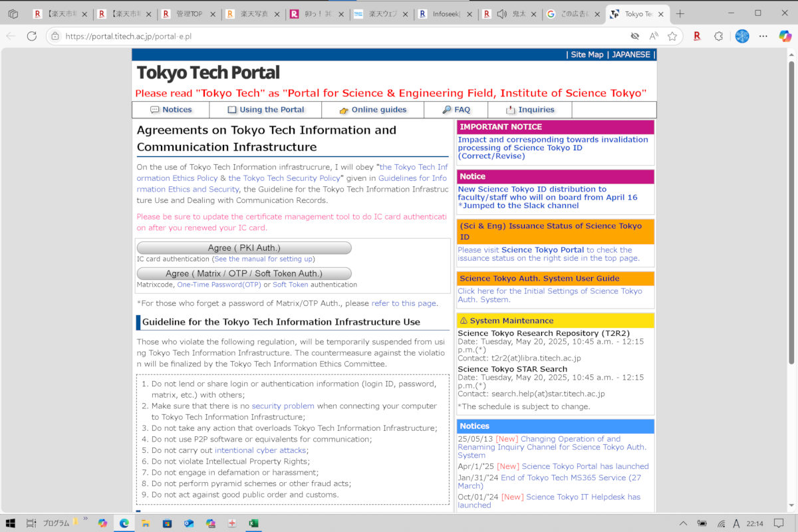Image resolution: width=798 pixels, height=532 pixels.
Task: Open Science Tokyo Portal has launched notice
Action: click(585, 466)
